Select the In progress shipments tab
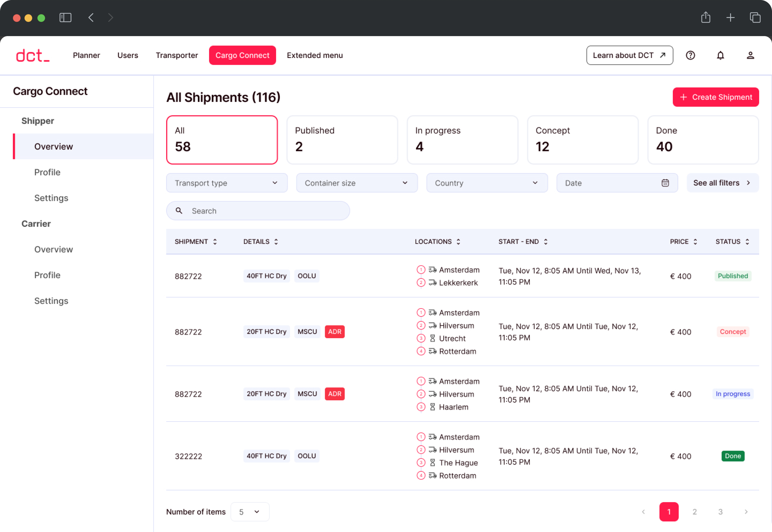This screenshot has height=532, width=772. pos(462,140)
